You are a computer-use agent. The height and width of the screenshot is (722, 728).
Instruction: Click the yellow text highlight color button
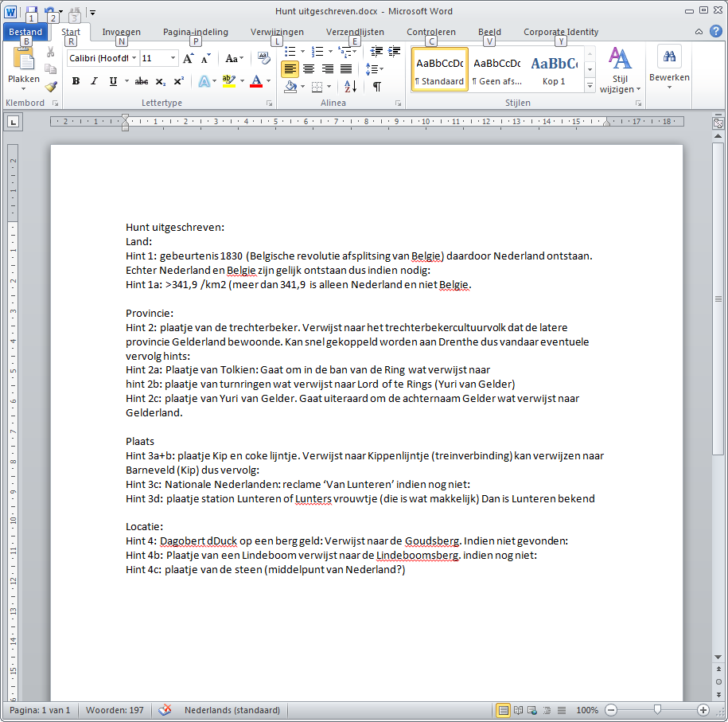(229, 81)
